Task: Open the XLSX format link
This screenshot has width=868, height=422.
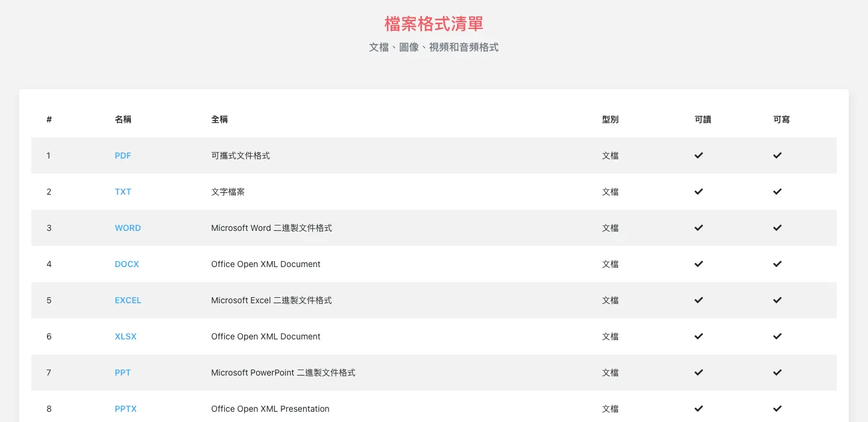Action: [125, 336]
